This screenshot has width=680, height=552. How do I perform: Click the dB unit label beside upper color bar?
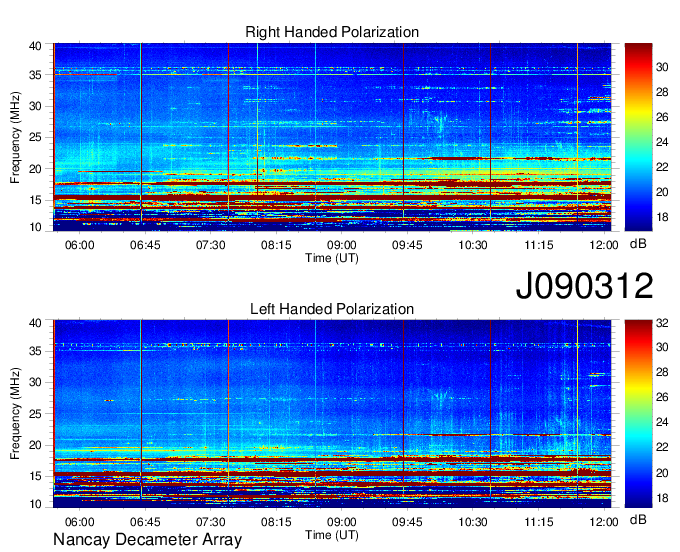638,244
